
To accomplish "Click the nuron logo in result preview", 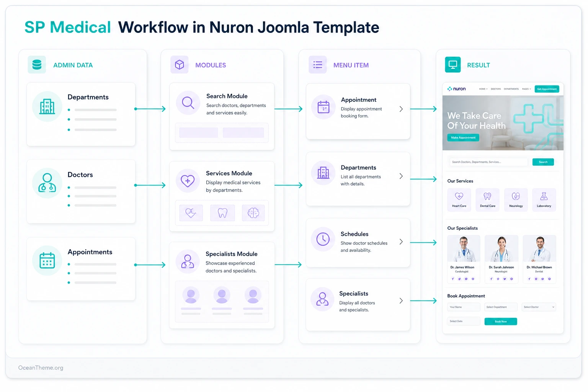I will pyautogui.click(x=457, y=89).
